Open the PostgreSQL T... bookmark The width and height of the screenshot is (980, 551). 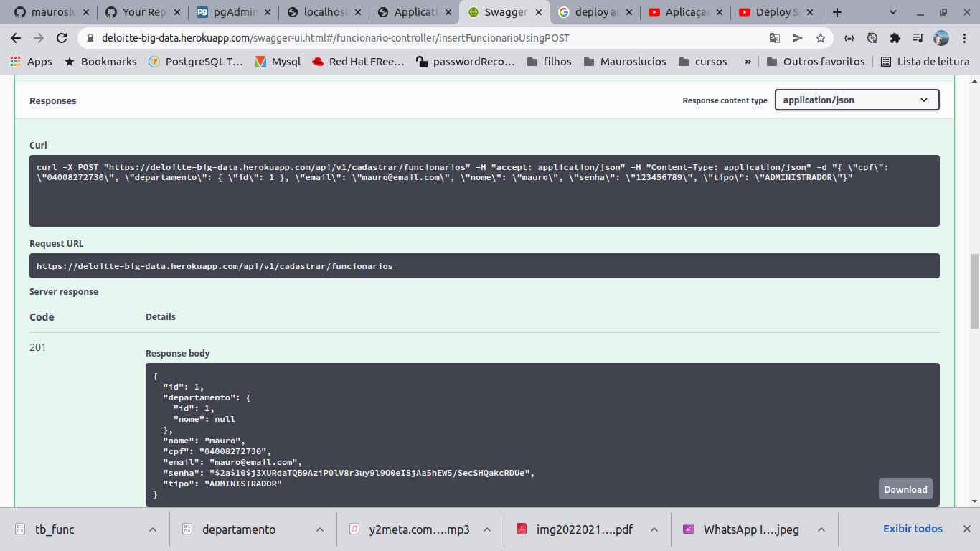point(196,62)
